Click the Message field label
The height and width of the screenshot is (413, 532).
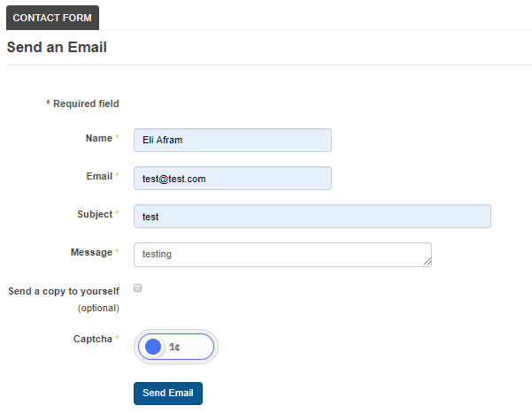click(91, 252)
